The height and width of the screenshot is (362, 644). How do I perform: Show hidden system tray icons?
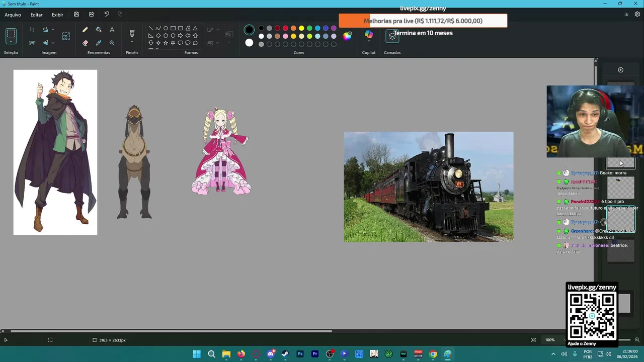tap(553, 354)
